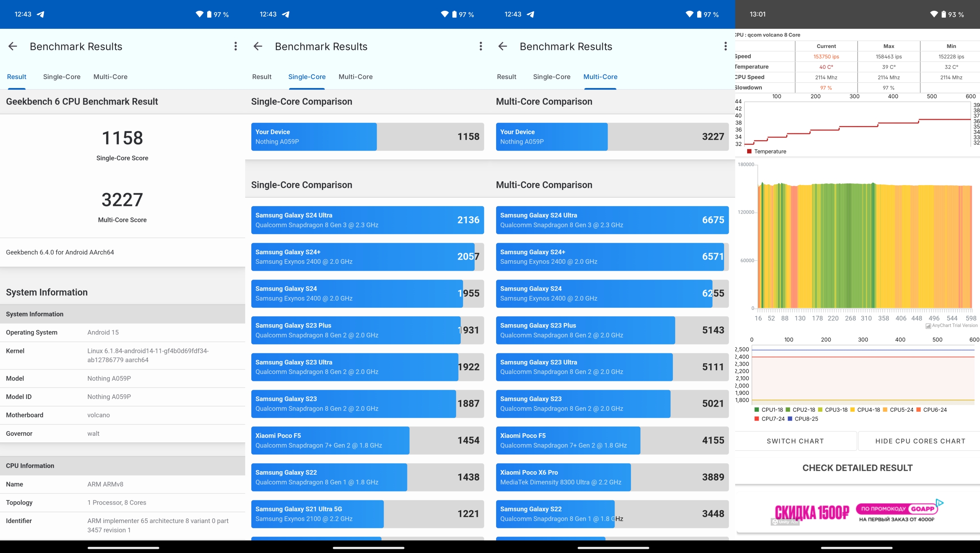Image resolution: width=980 pixels, height=553 pixels.
Task: Select Multi-Core tab in second screen
Action: tap(355, 77)
